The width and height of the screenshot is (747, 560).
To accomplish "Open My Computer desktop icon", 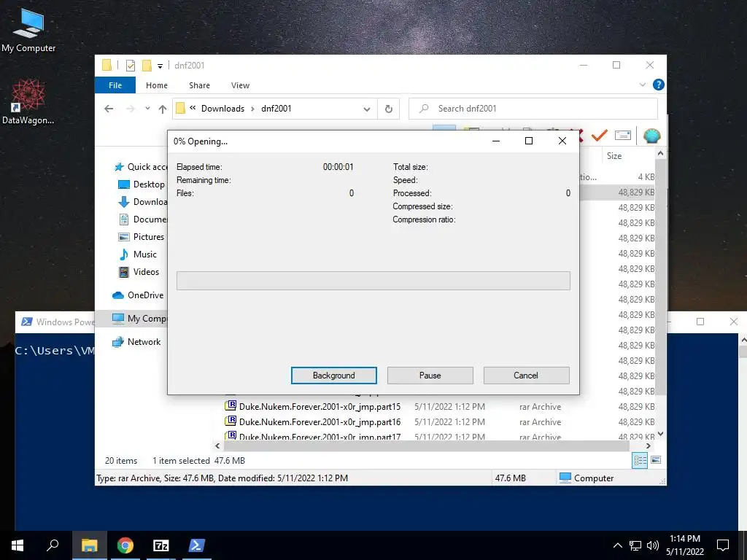I will coord(28,31).
